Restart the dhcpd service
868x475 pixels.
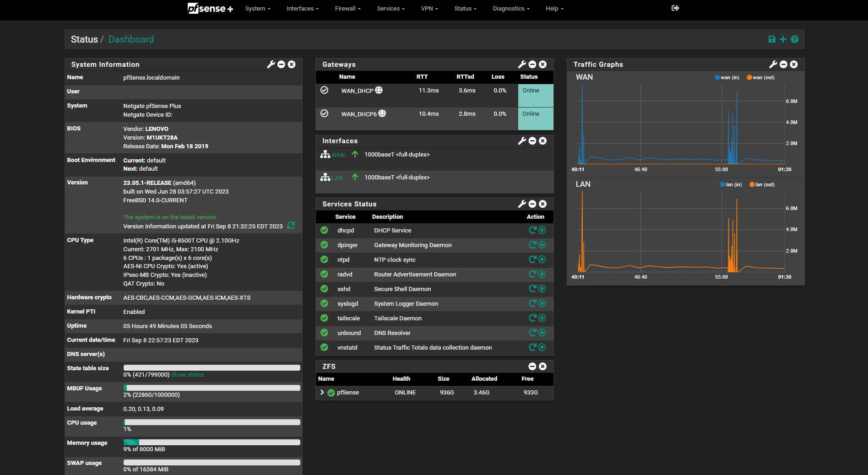tap(532, 230)
